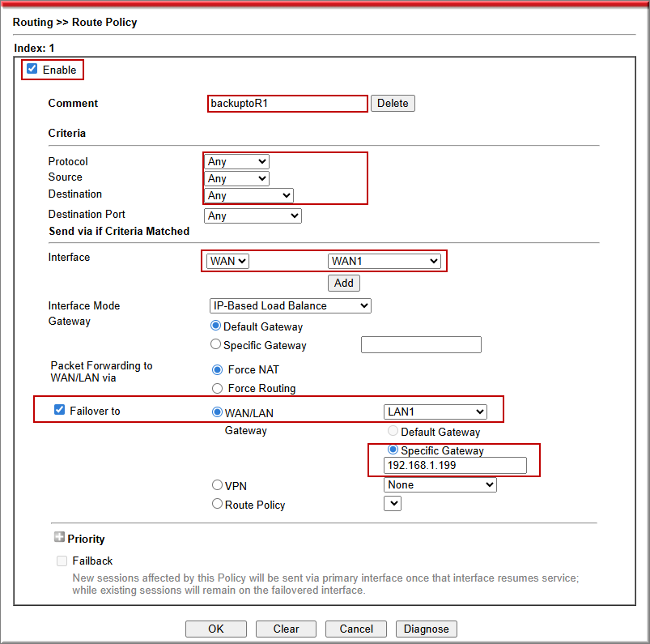Viewport: 650px width, 644px height.
Task: Open the Source dropdown
Action: (236, 179)
